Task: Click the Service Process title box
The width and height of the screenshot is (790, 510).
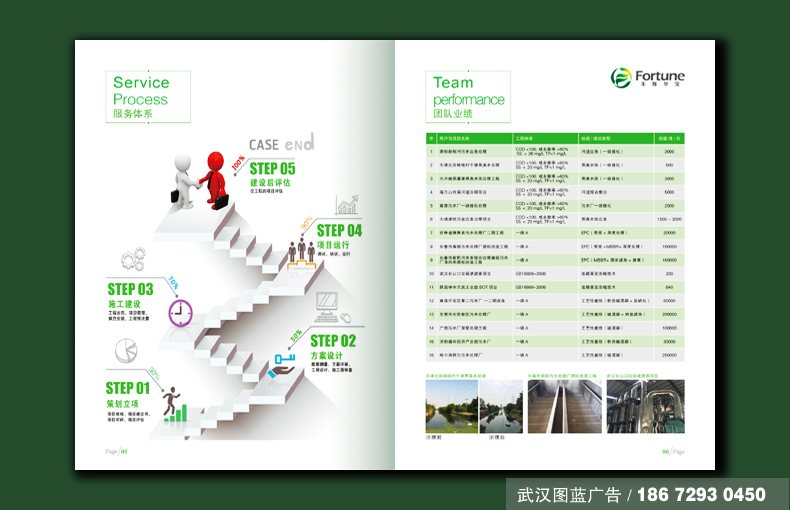Action: [x=142, y=96]
